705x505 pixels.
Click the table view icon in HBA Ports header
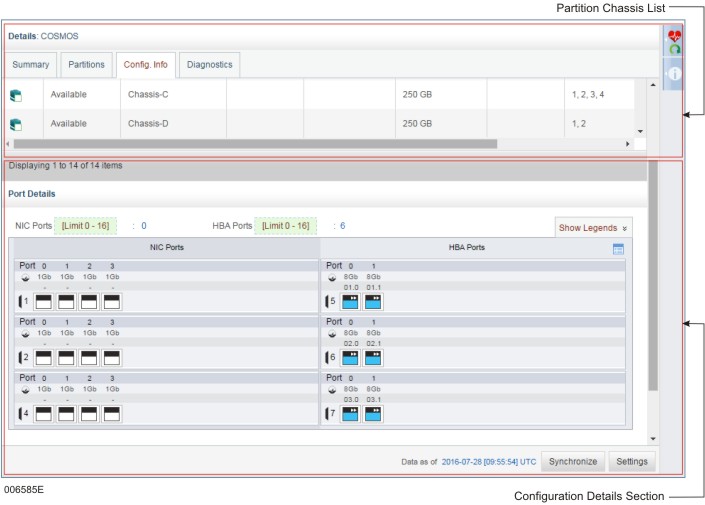617,248
